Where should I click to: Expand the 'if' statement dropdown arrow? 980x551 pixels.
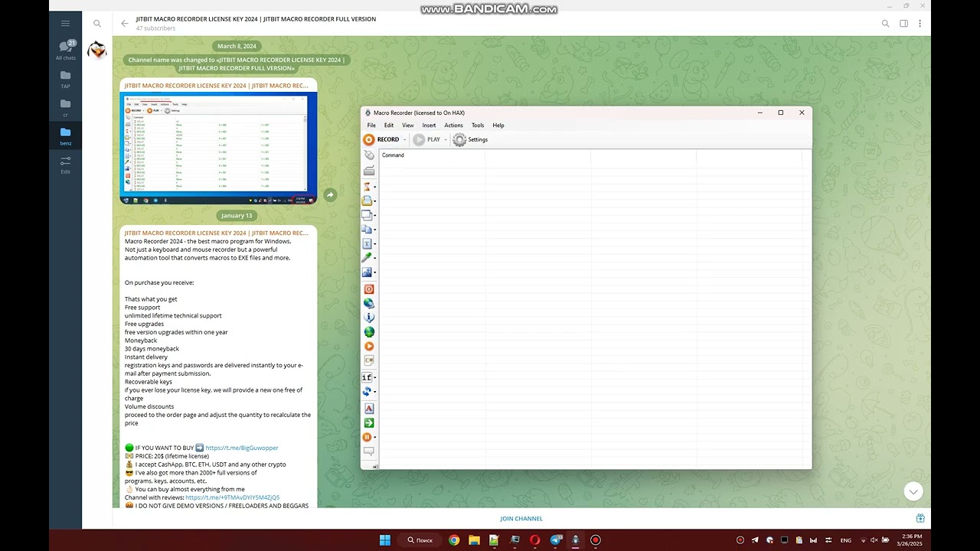click(375, 377)
